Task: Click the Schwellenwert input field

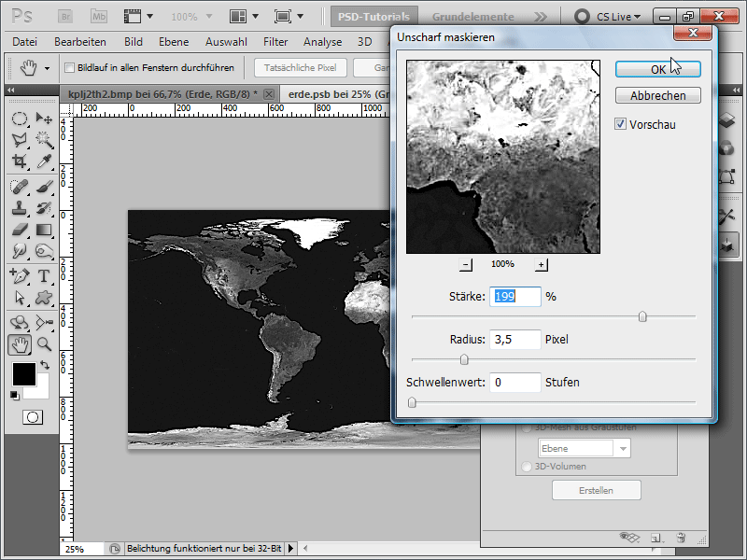Action: [515, 383]
